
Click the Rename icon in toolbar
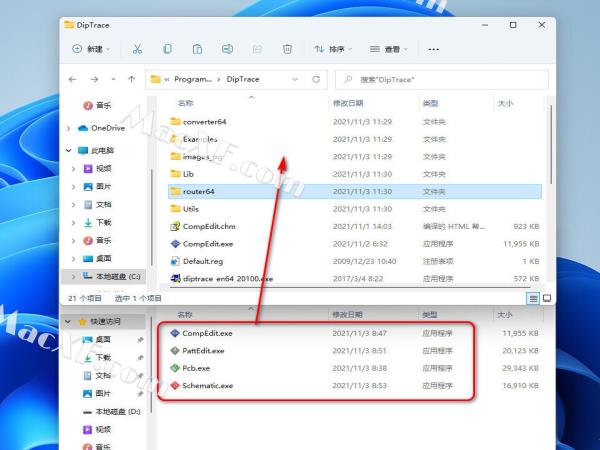[227, 49]
